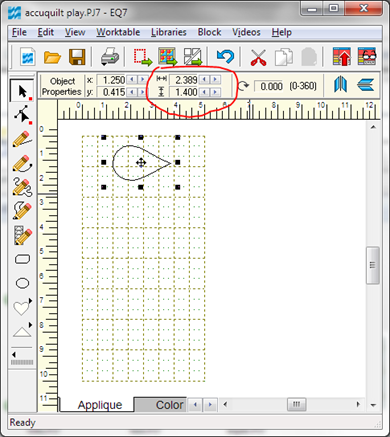Open the File menu
Screen dimensions: 390x437
(19, 32)
